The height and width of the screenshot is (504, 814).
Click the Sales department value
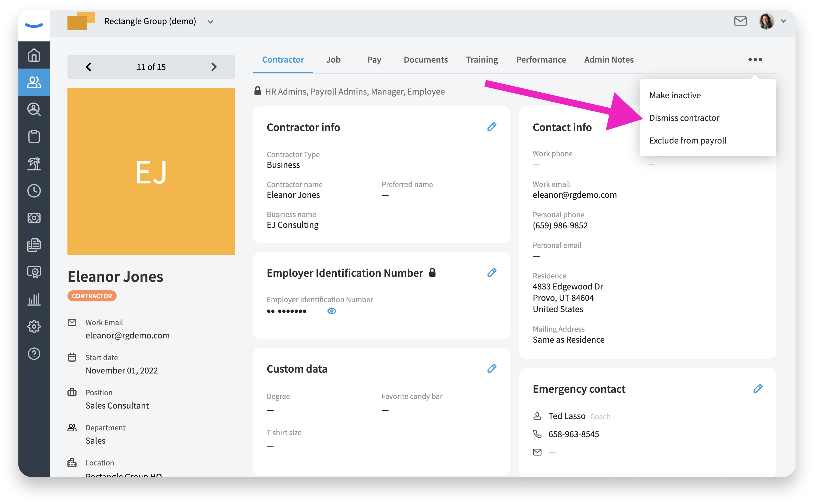(95, 441)
